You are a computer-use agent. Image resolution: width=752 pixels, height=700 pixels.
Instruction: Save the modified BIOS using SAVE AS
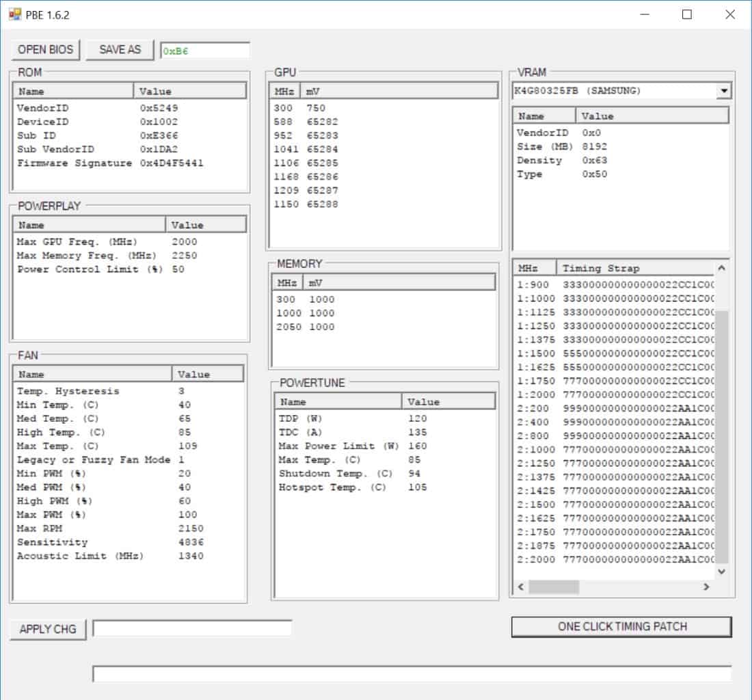(120, 49)
